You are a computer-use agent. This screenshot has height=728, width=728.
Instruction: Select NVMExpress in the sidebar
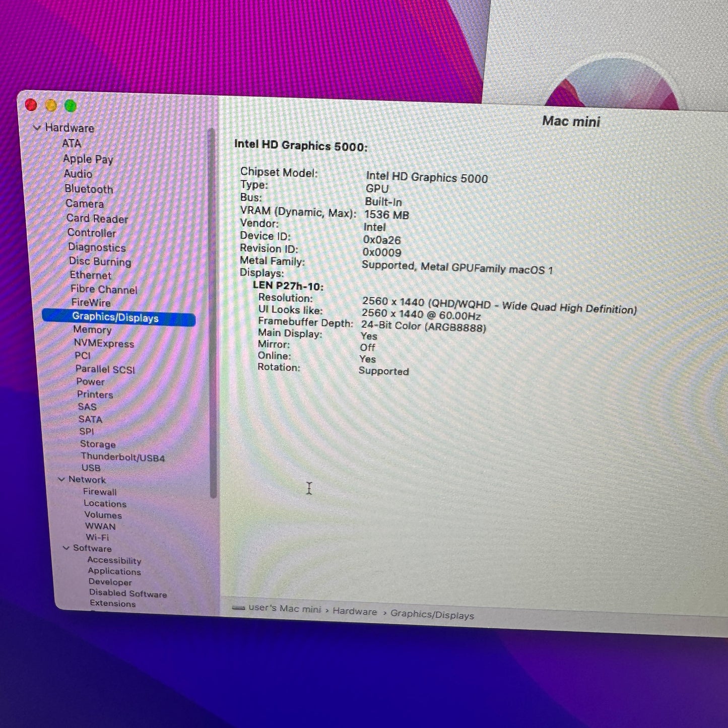coord(104,344)
